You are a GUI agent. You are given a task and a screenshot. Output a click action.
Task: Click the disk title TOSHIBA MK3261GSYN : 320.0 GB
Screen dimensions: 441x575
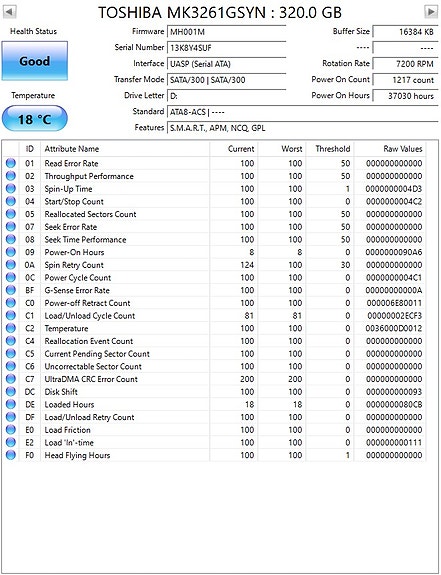pyautogui.click(x=220, y=13)
